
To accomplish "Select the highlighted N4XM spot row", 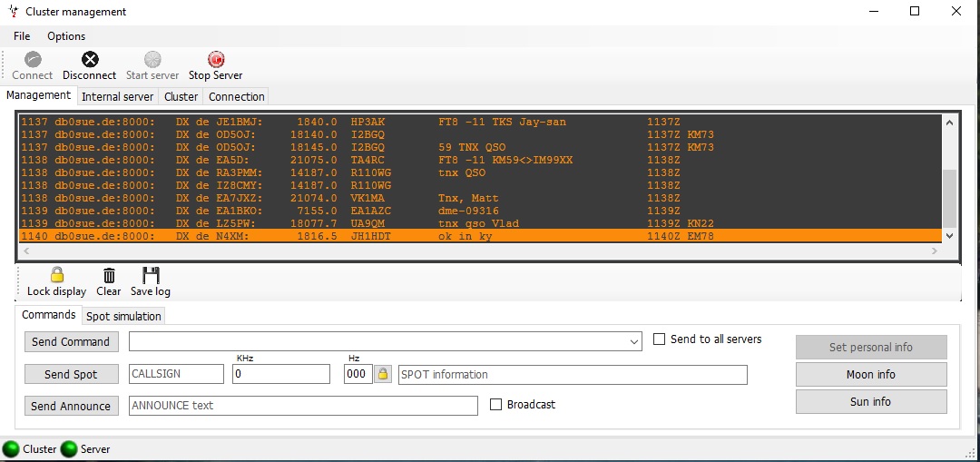I will pyautogui.click(x=480, y=236).
